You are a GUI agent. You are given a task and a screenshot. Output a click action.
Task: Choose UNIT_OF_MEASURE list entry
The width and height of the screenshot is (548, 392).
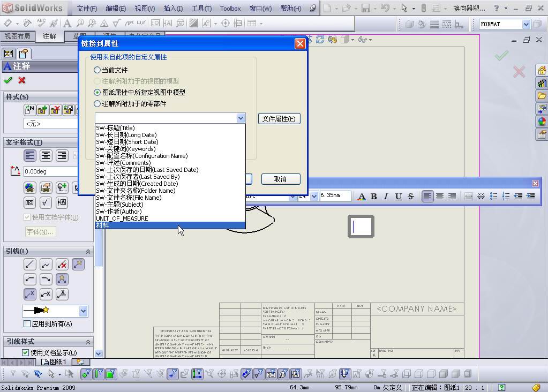(x=170, y=218)
